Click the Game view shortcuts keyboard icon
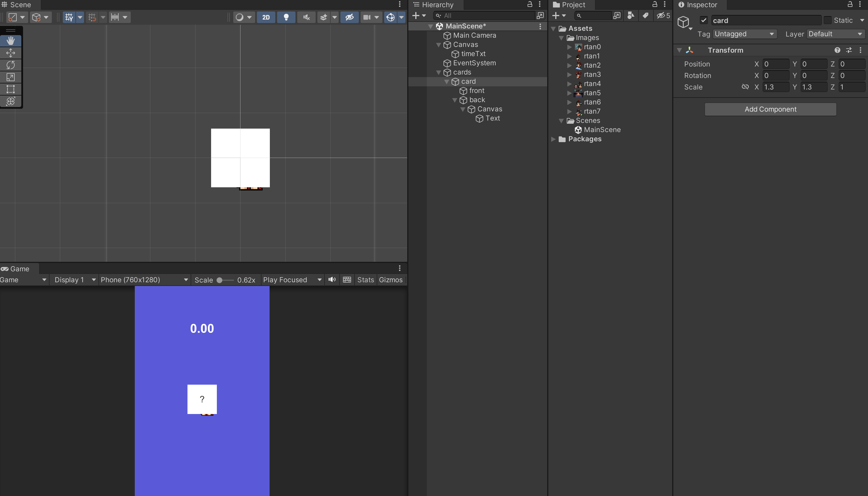Screen dimensions: 868x496 pyautogui.click(x=347, y=280)
